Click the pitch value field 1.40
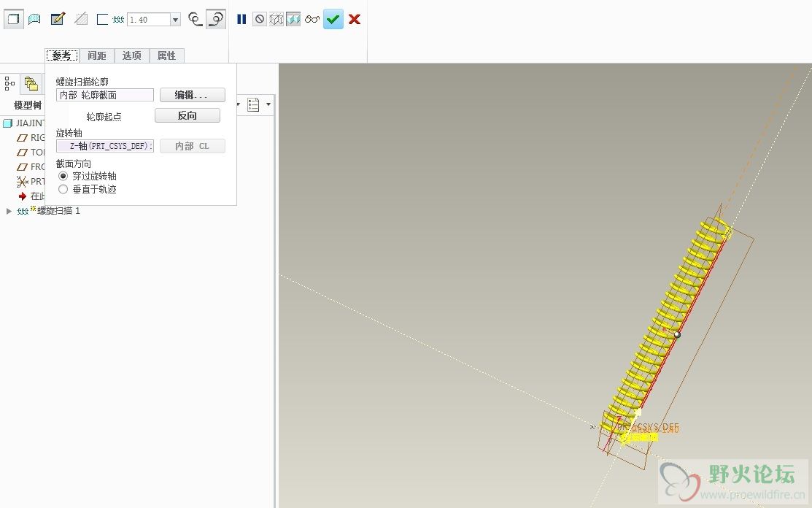812x508 pixels. point(149,20)
